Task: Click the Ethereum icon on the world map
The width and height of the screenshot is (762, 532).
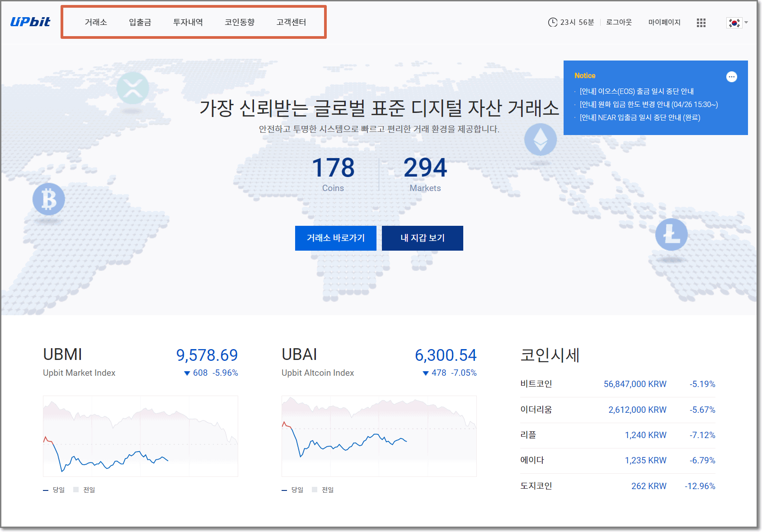Action: pyautogui.click(x=541, y=140)
